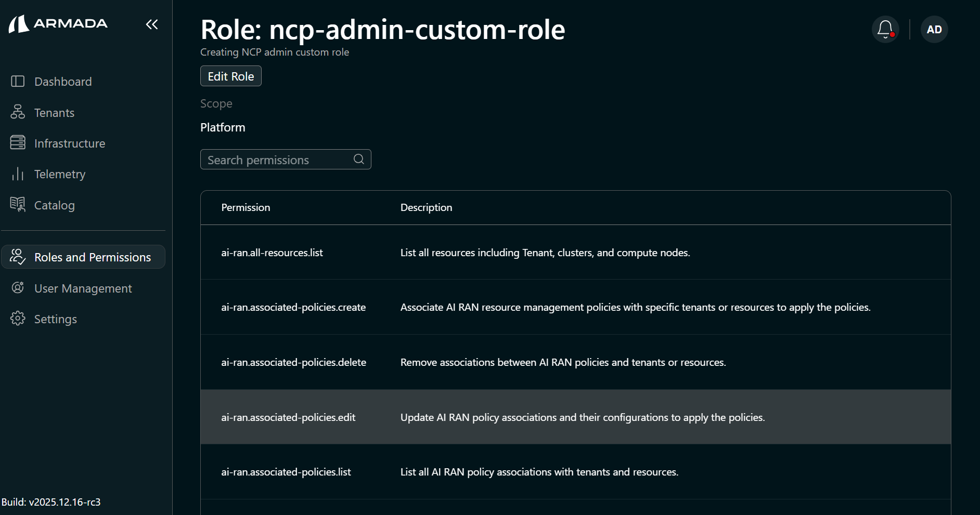Viewport: 980px width, 515px height.
Task: Collapse the sidebar with the double chevron
Action: (x=151, y=24)
